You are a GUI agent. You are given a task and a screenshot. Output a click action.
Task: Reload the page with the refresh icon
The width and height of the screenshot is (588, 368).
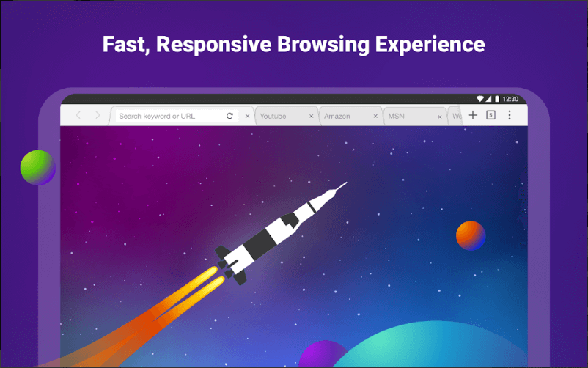(229, 116)
